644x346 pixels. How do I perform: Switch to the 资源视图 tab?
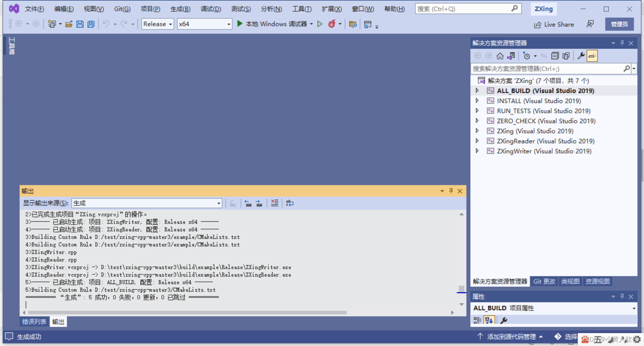597,282
